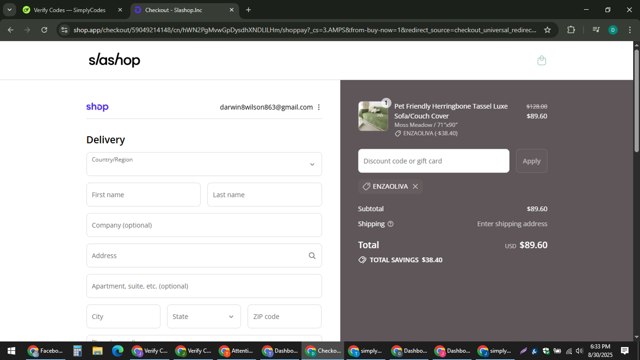Click Discount code or gift card field
The width and height of the screenshot is (640, 360).
433,161
